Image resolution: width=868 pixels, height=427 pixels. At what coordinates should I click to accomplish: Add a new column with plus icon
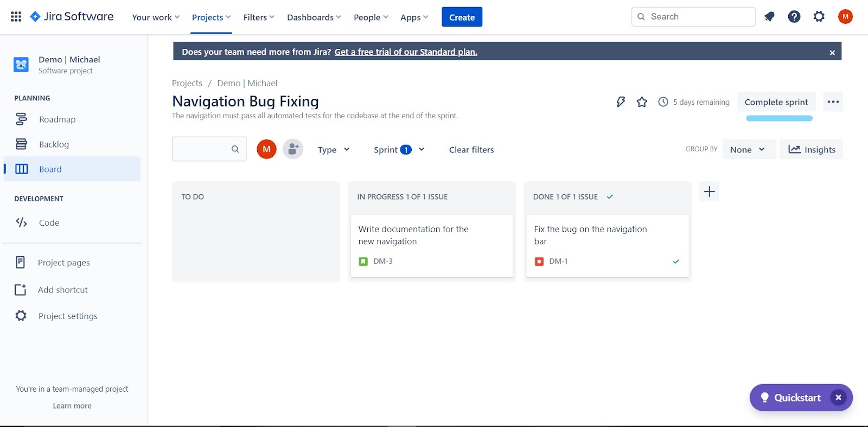[x=709, y=192]
